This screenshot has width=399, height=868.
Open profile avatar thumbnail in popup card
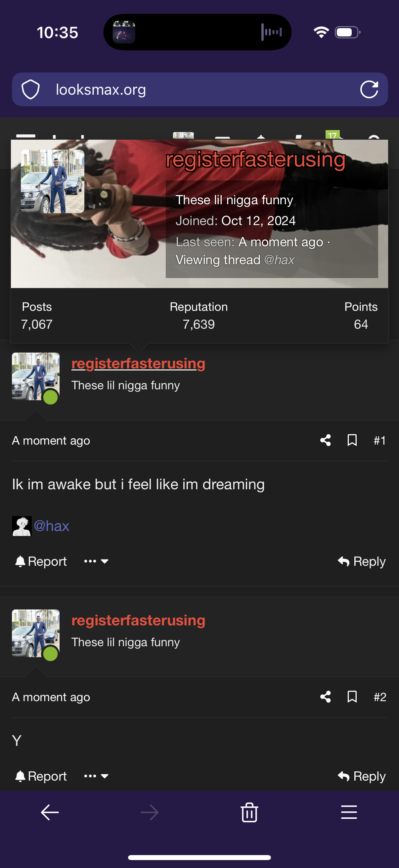point(53,181)
